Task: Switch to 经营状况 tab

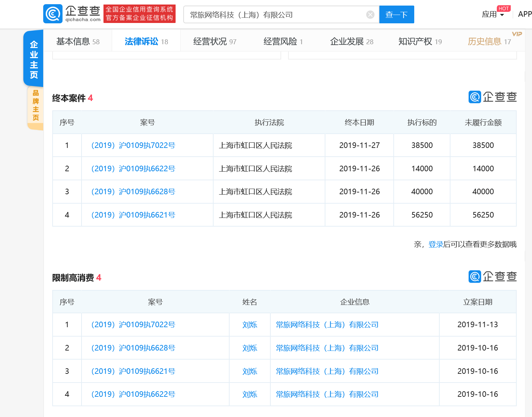Action: [x=215, y=41]
